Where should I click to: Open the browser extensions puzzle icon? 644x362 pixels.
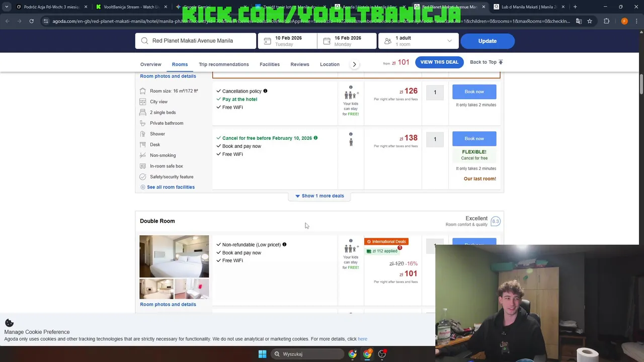pyautogui.click(x=606, y=21)
